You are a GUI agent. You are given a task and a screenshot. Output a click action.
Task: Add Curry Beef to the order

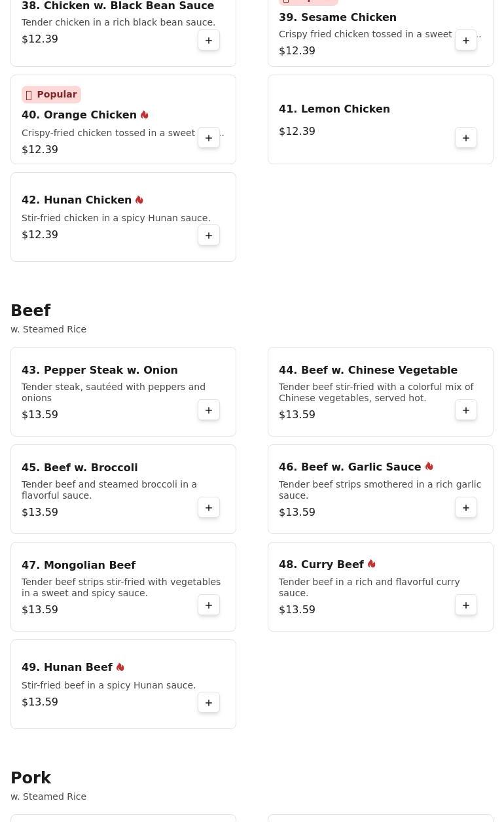(x=466, y=605)
